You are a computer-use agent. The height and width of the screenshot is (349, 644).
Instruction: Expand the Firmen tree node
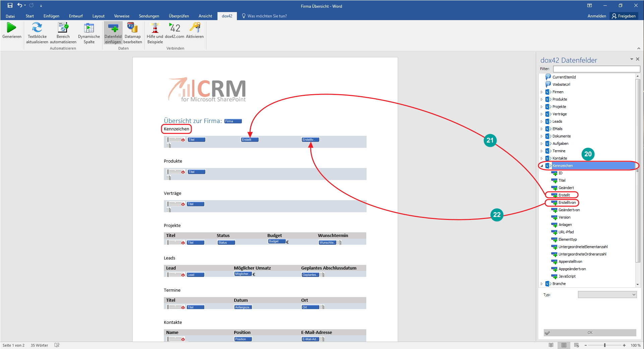(541, 92)
